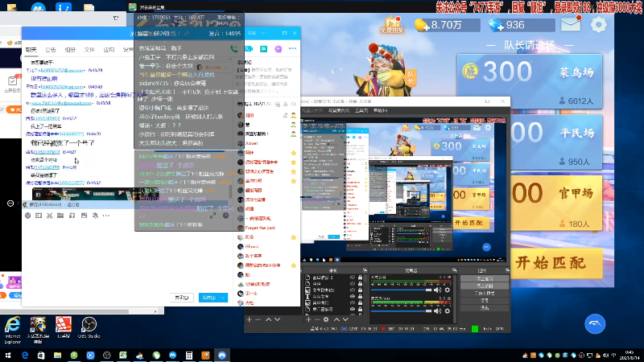Open the OBS Studio desktop shortcut
The height and width of the screenshot is (362, 644).
click(x=89, y=327)
